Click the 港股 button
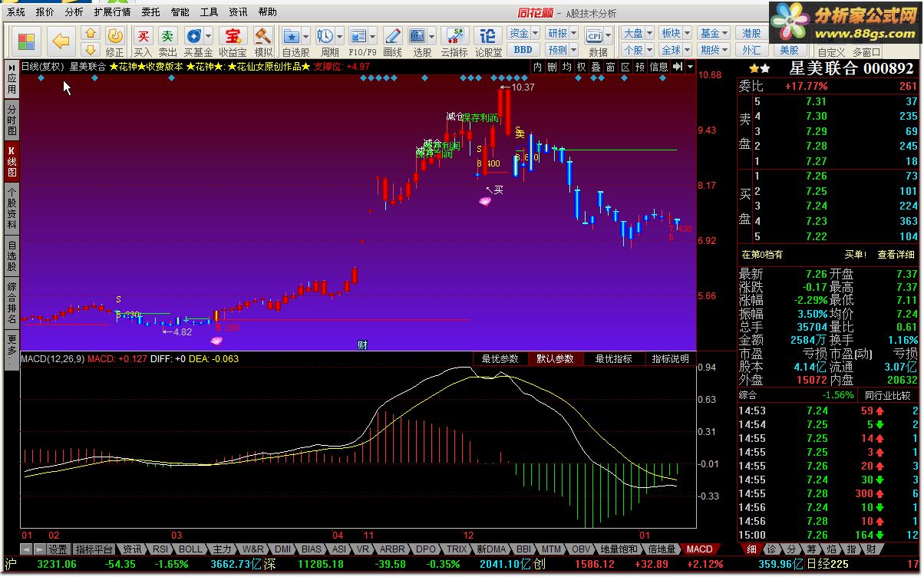Image resolution: width=924 pixels, height=577 pixels. tap(751, 33)
